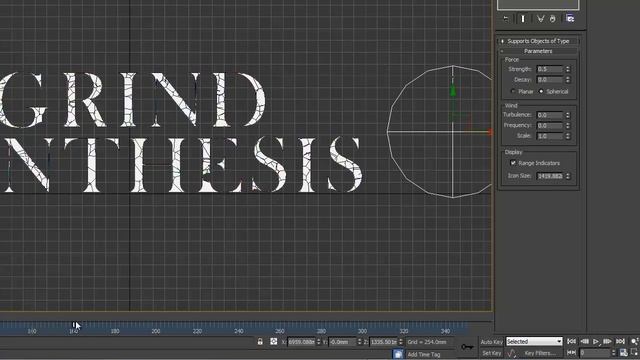640x360 pixels.
Task: Open the Selected key-set dropdown
Action: pyautogui.click(x=534, y=342)
